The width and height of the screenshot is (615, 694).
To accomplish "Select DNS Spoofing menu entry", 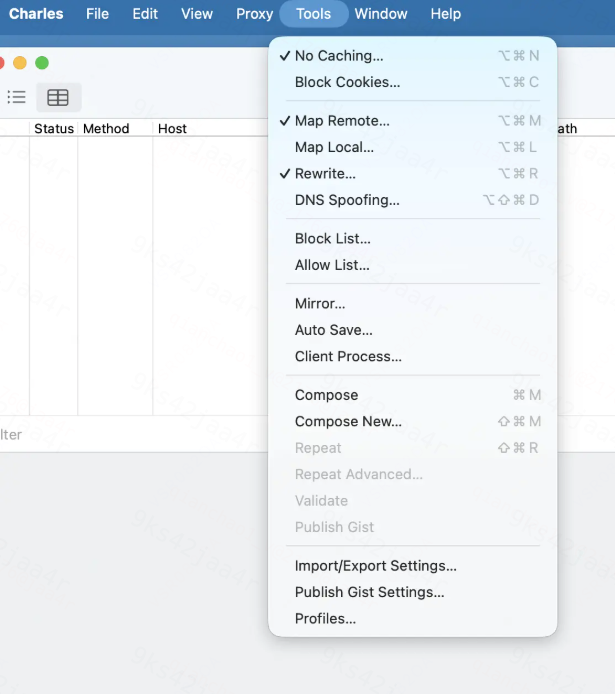I will (412, 200).
